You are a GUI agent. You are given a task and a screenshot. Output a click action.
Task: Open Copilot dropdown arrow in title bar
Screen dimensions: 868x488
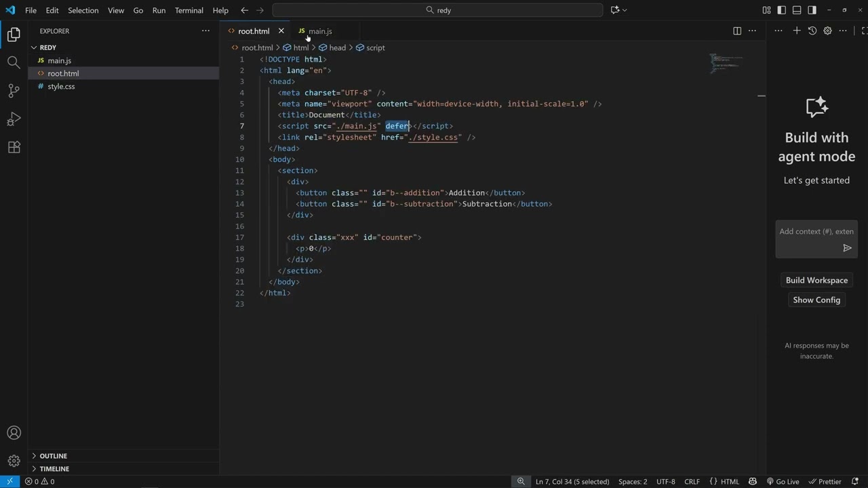pos(625,10)
